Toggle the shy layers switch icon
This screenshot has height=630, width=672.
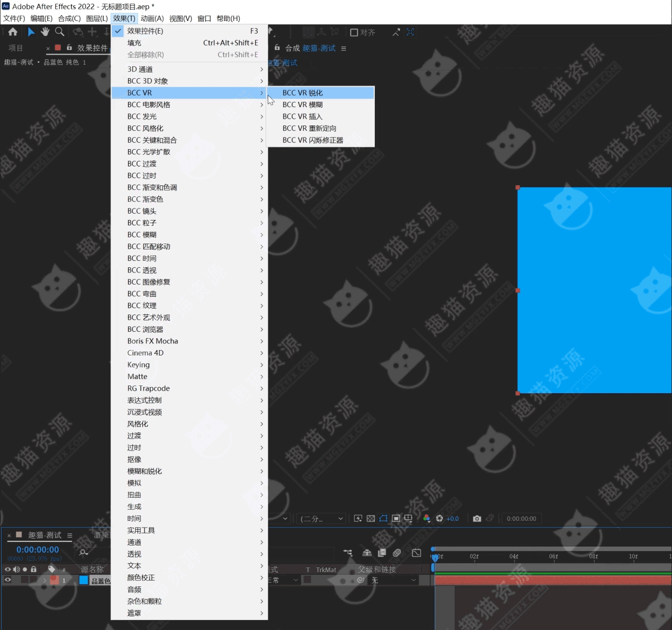(x=367, y=553)
